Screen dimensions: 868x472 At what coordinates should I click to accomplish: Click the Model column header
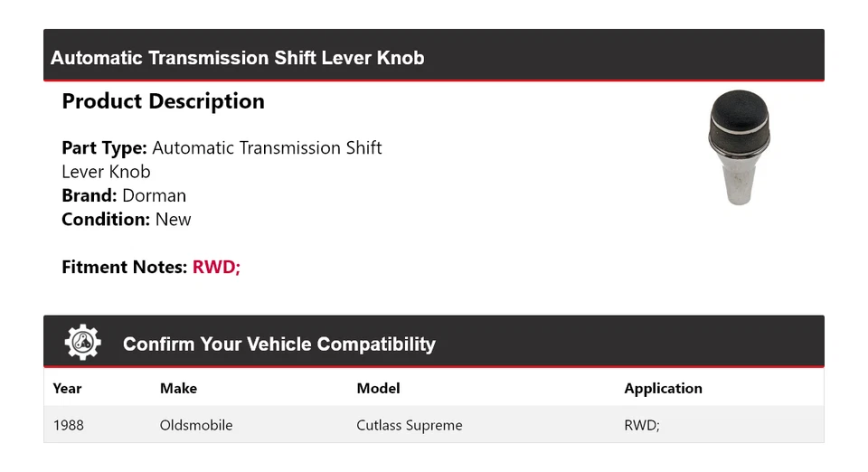378,388
